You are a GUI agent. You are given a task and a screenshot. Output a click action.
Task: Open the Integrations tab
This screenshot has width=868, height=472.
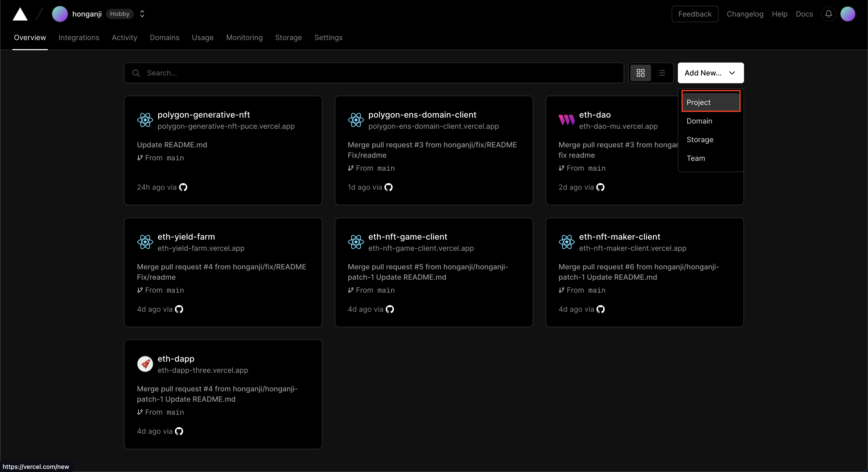pyautogui.click(x=79, y=37)
